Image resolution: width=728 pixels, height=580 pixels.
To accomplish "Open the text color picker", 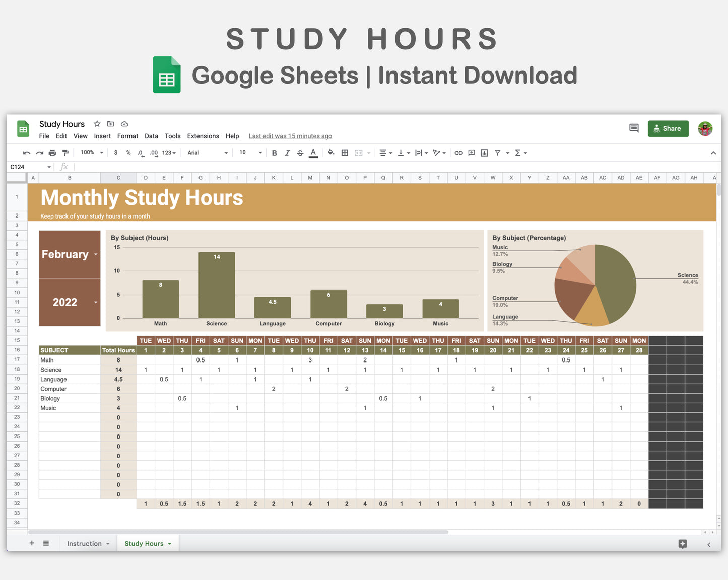I will 313,153.
